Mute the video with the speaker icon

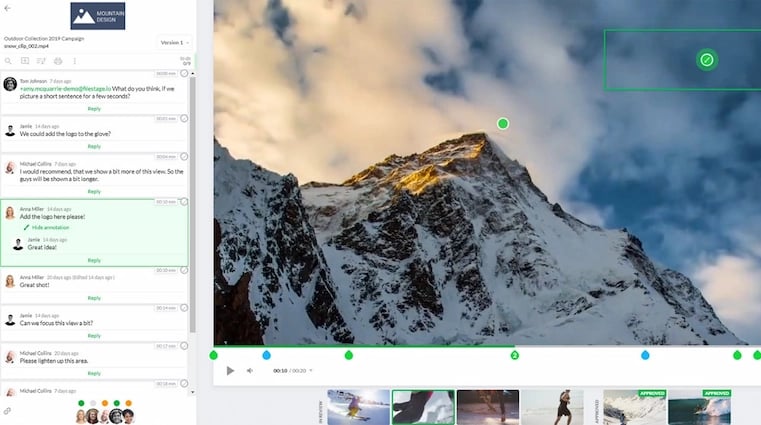[x=250, y=370]
